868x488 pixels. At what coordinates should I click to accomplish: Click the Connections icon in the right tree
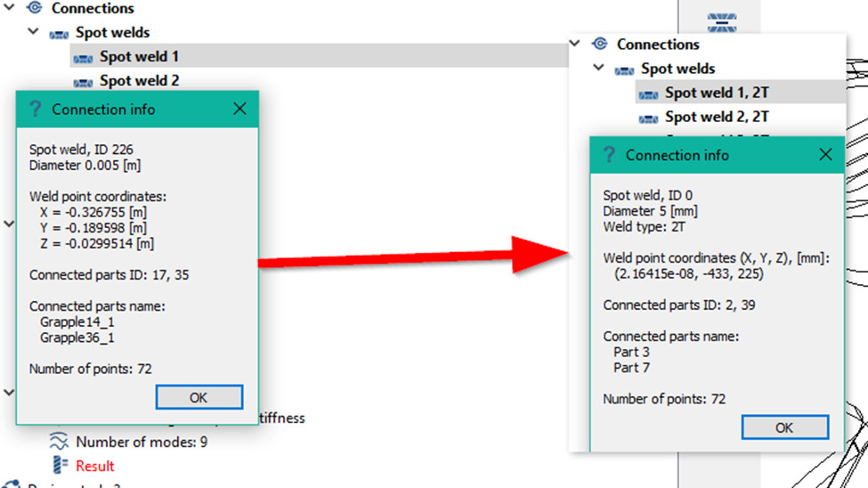[600, 45]
